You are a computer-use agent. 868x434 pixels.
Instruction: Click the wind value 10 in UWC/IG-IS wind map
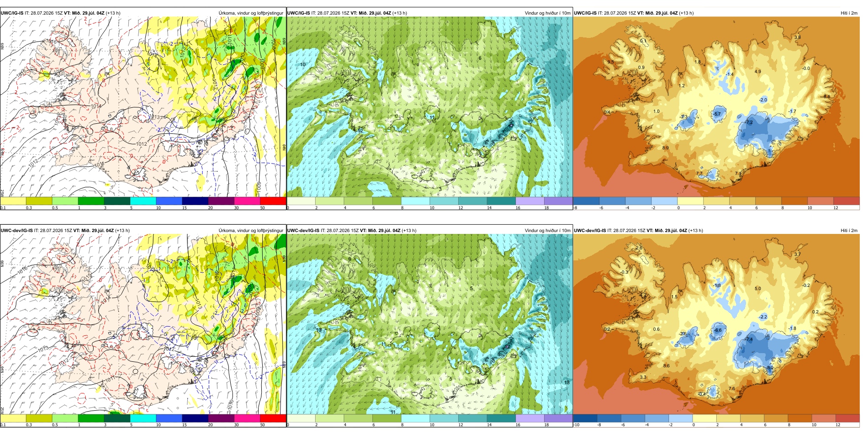(303, 65)
